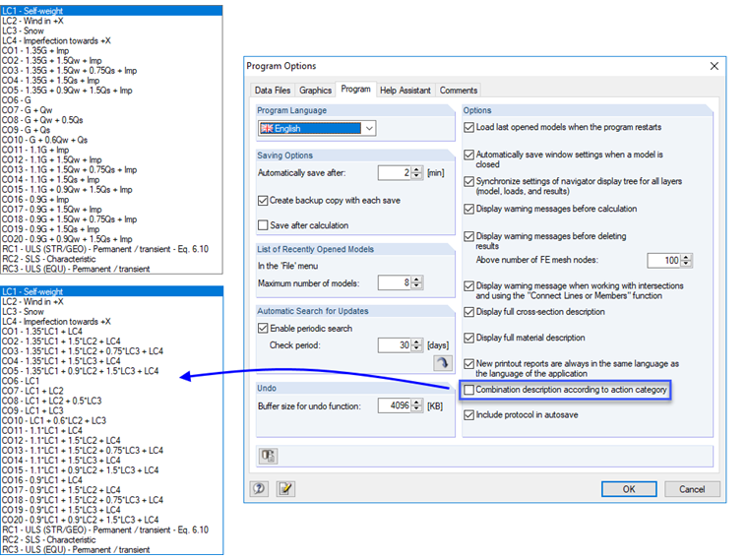The width and height of the screenshot is (748, 560).
Task: Select CO16 - 0.9*LC1 + LC4 entry
Action: (x=111, y=480)
